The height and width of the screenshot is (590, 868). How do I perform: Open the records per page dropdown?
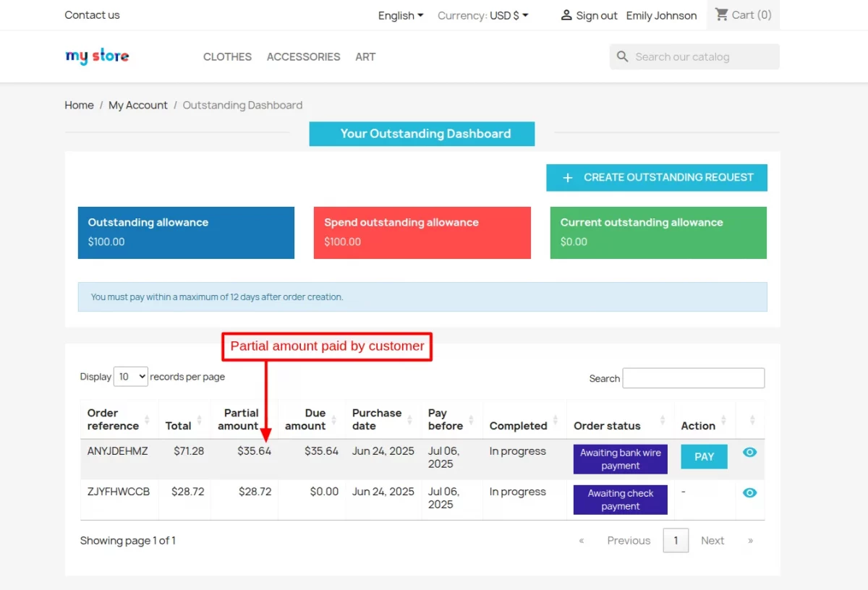coord(131,376)
